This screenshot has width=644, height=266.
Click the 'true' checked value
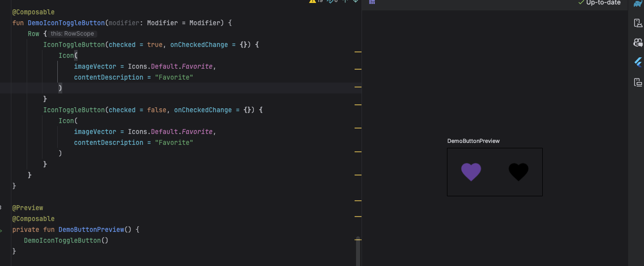click(x=155, y=44)
